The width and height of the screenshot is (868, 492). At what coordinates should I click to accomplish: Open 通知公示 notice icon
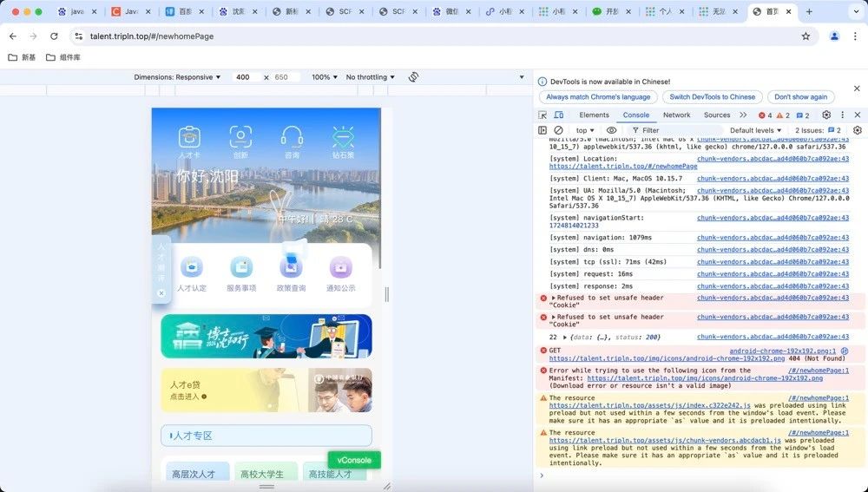[340, 267]
